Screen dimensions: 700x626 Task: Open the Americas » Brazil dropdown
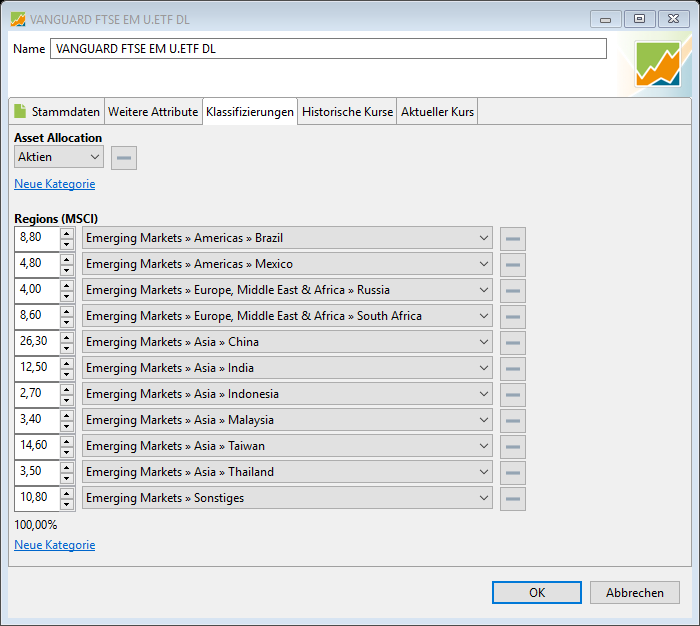coord(287,238)
